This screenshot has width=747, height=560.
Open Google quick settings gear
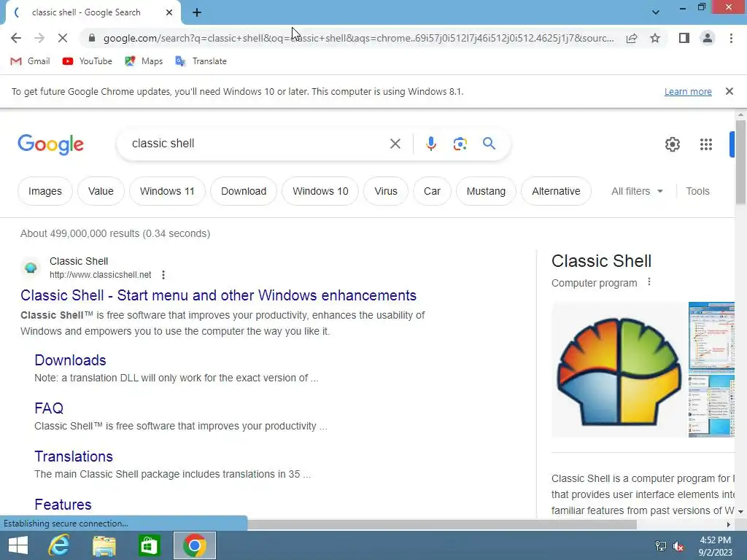[x=672, y=144]
